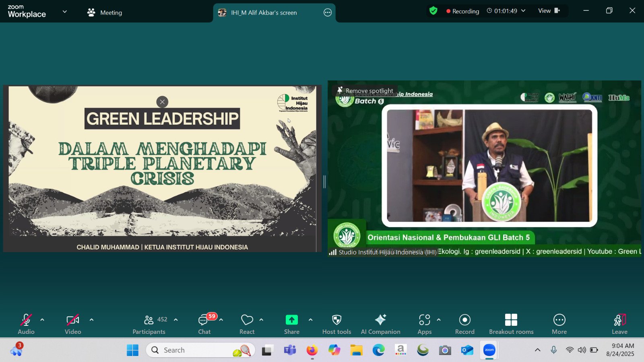Open Host tools shield icon
644x362 pixels.
[336, 324]
